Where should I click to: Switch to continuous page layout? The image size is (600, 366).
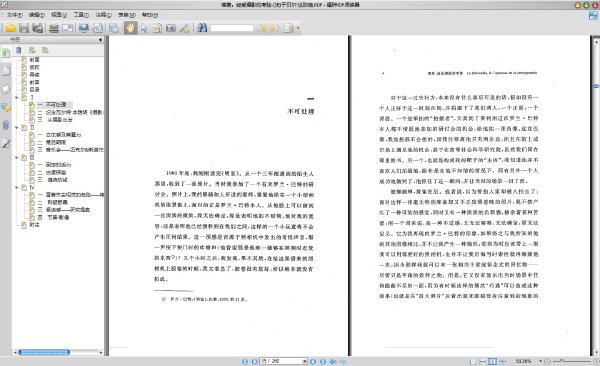click(483, 361)
